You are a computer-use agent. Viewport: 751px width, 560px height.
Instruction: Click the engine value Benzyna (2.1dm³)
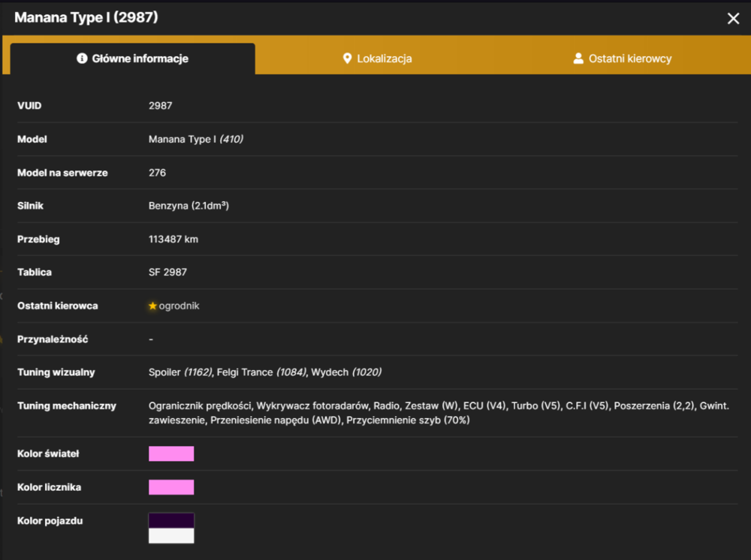click(189, 206)
